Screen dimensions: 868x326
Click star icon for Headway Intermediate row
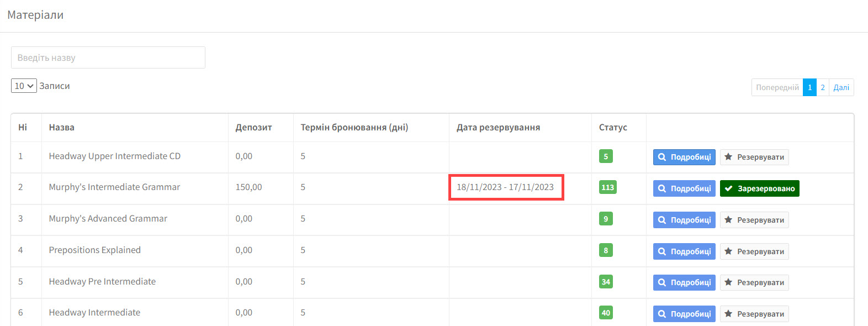(728, 314)
